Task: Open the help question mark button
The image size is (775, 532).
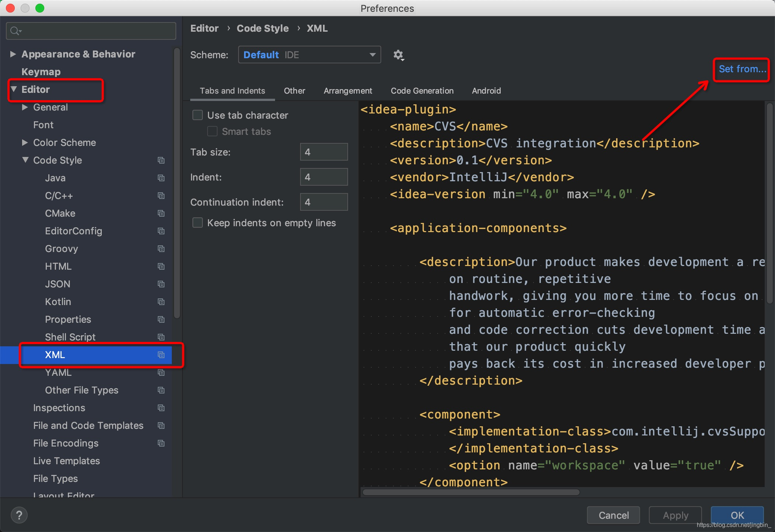Action: tap(19, 515)
